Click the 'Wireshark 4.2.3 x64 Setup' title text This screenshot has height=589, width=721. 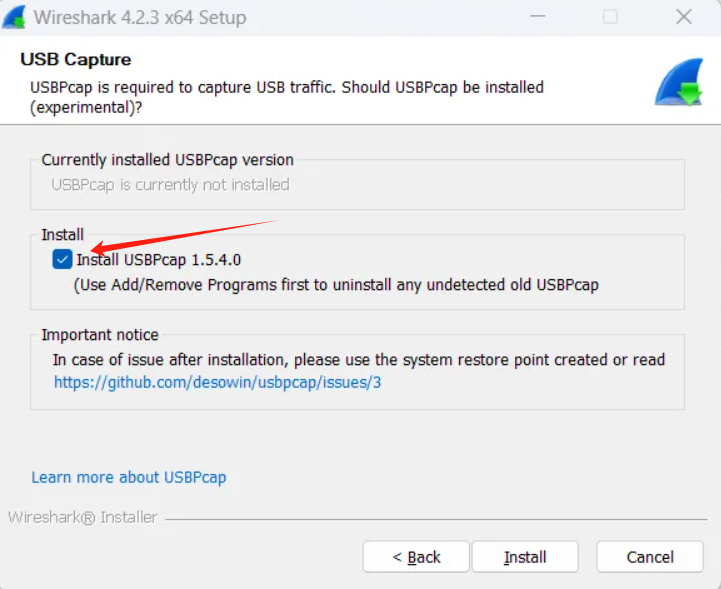coord(140,17)
